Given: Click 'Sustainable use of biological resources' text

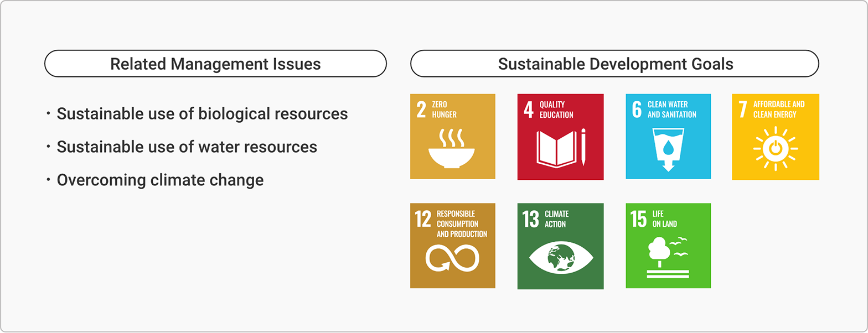Looking at the screenshot, I should pos(203,114).
